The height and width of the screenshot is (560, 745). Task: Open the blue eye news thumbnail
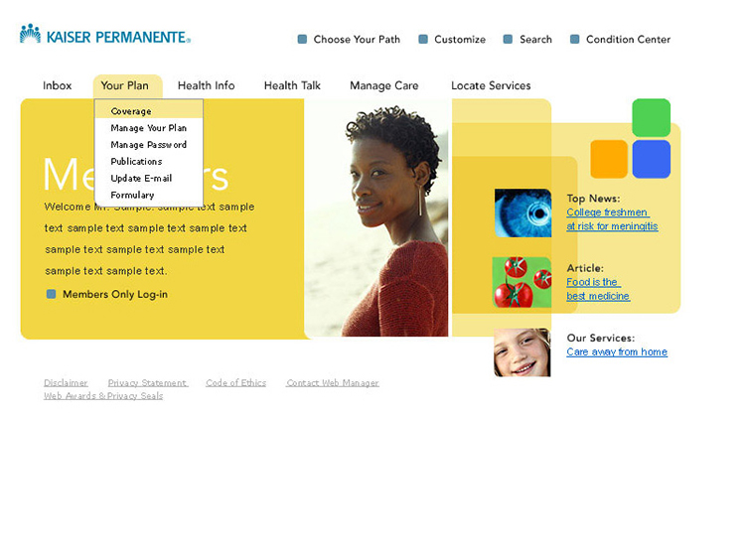[522, 212]
